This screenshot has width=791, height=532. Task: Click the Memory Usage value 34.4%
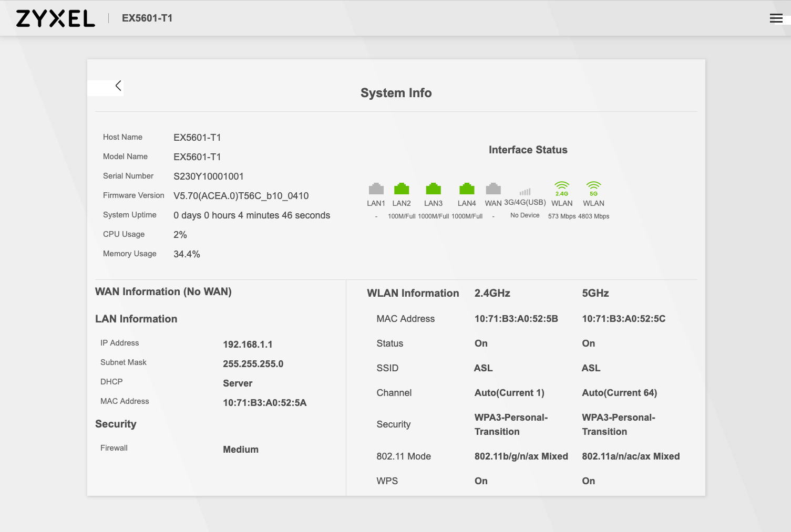tap(187, 254)
